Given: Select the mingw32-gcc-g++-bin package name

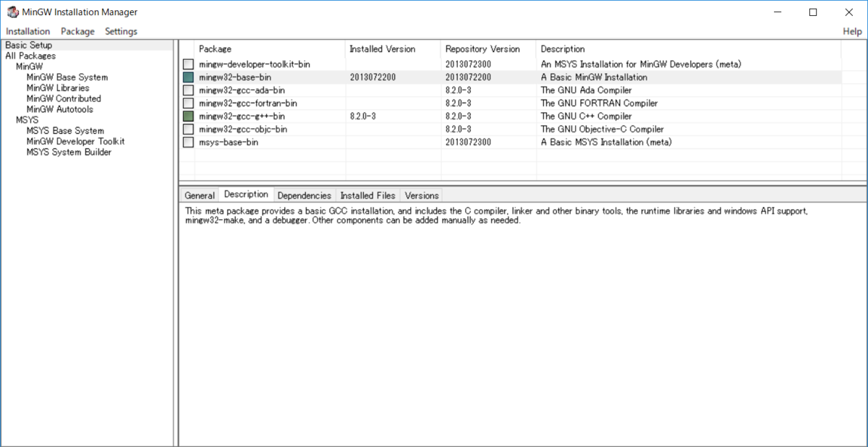Looking at the screenshot, I should click(242, 116).
